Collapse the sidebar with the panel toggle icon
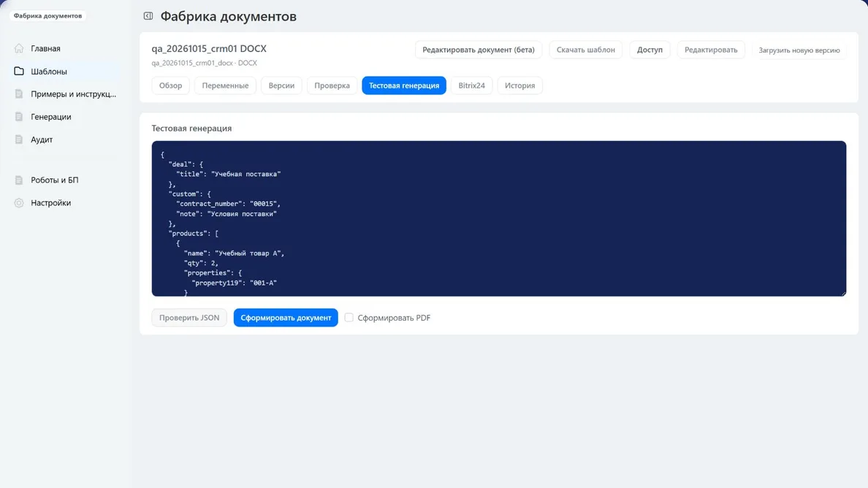 [x=148, y=16]
